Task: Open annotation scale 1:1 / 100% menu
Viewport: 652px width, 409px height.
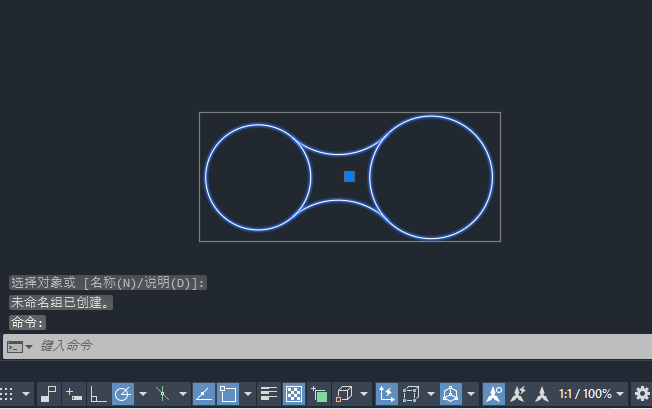Action: click(x=591, y=394)
